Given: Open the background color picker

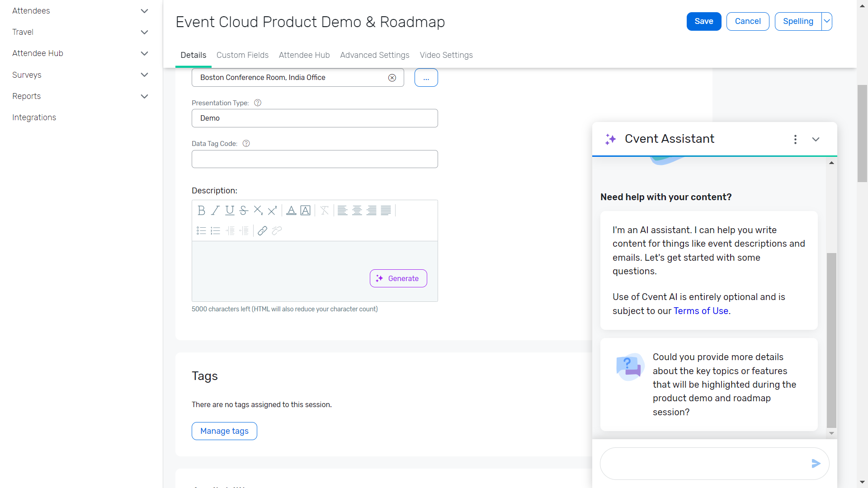Looking at the screenshot, I should tap(306, 210).
